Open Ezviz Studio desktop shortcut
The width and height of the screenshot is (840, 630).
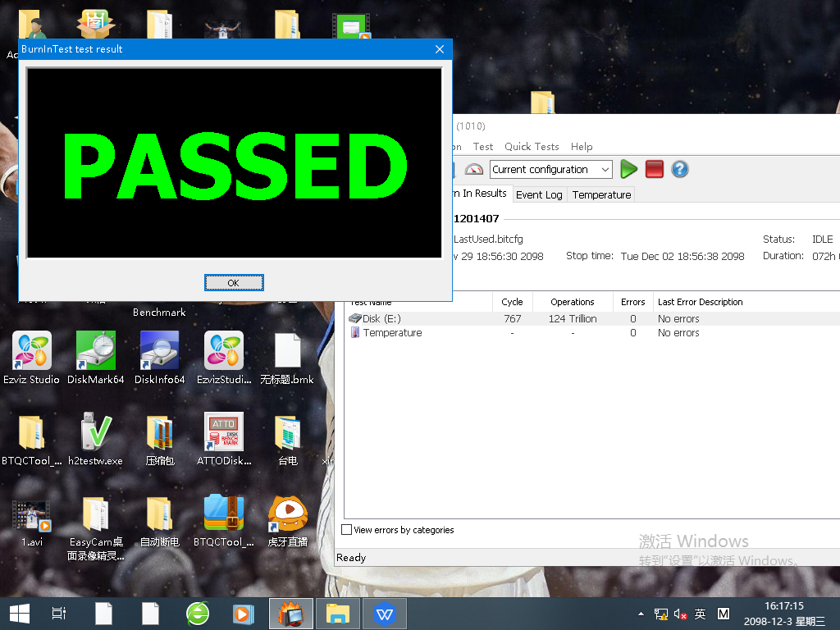pos(32,351)
